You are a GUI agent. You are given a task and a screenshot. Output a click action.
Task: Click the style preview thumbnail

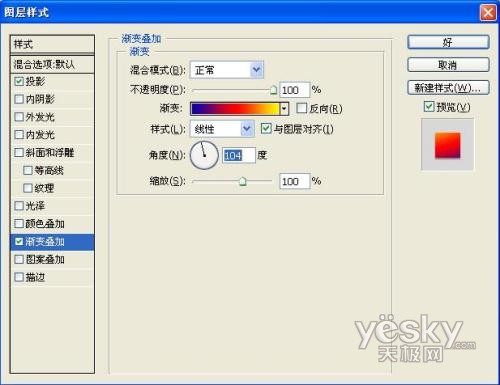[x=447, y=144]
